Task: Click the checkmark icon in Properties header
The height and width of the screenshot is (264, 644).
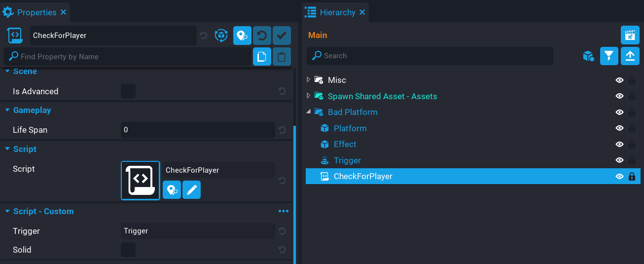Action: [282, 36]
